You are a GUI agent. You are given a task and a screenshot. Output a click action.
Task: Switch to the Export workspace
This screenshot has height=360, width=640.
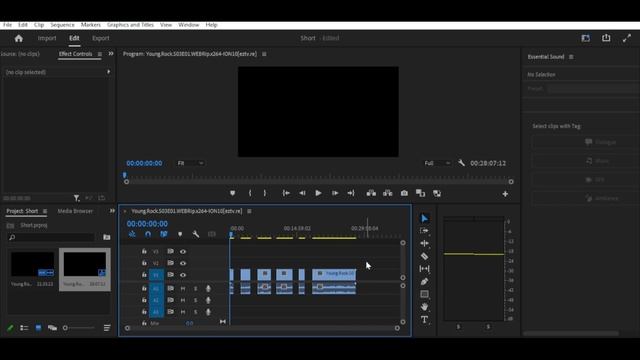pyautogui.click(x=100, y=38)
